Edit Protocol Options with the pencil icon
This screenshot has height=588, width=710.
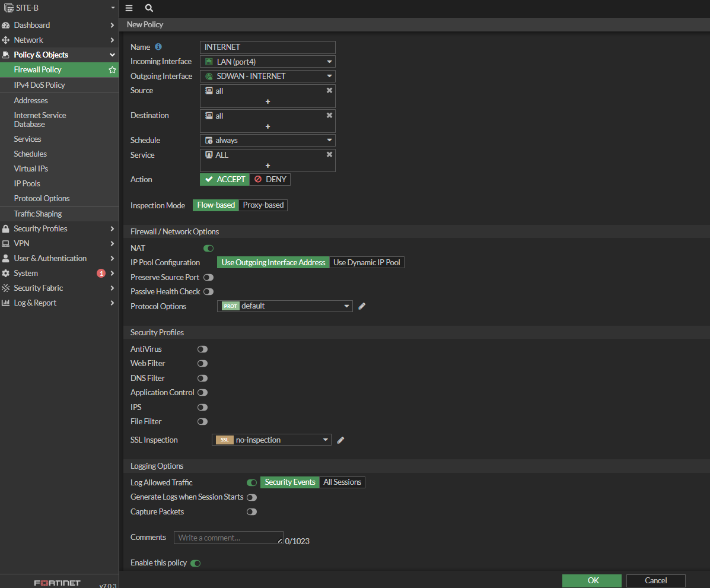[x=362, y=306]
